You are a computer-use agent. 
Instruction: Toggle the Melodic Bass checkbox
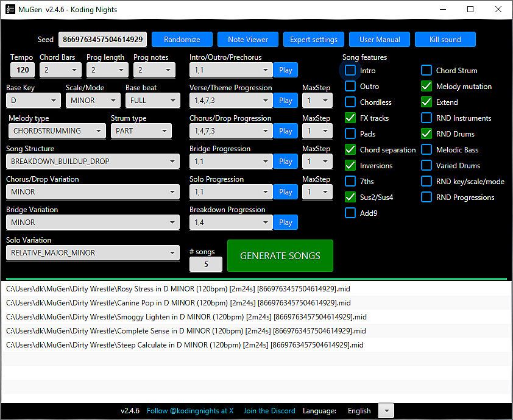click(x=426, y=150)
